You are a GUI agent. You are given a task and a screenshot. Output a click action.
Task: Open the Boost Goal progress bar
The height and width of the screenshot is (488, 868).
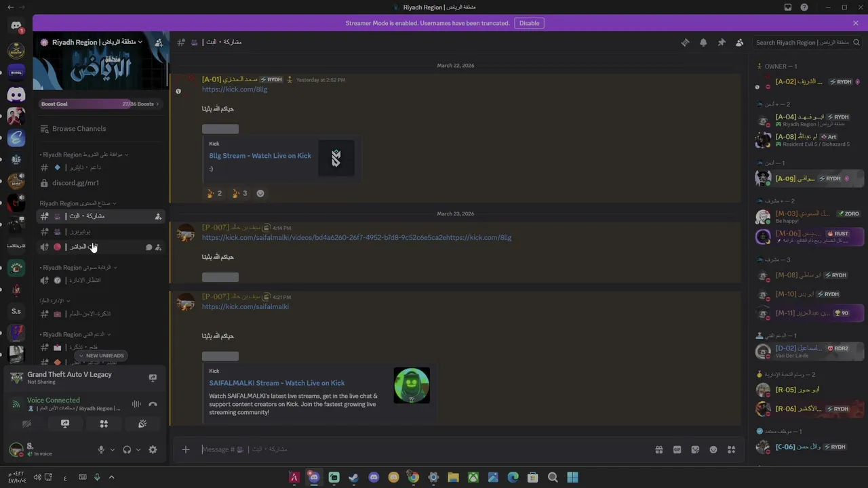click(x=100, y=104)
